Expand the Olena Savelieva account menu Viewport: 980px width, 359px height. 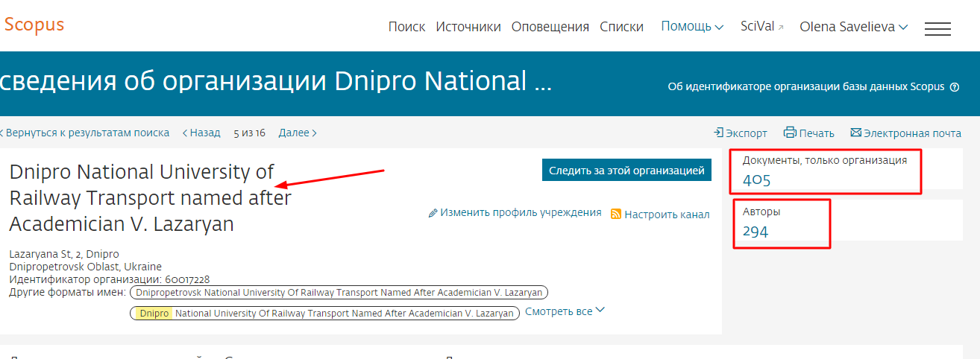[853, 27]
